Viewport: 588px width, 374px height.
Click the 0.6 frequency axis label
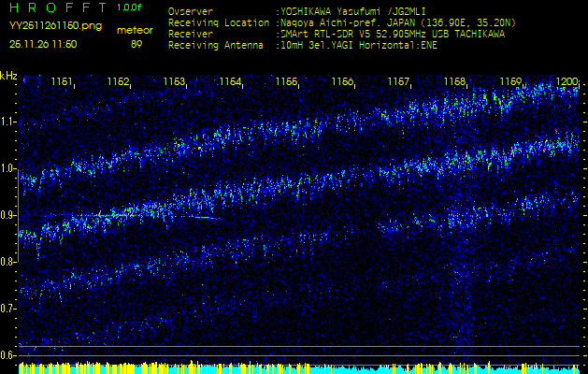8,354
